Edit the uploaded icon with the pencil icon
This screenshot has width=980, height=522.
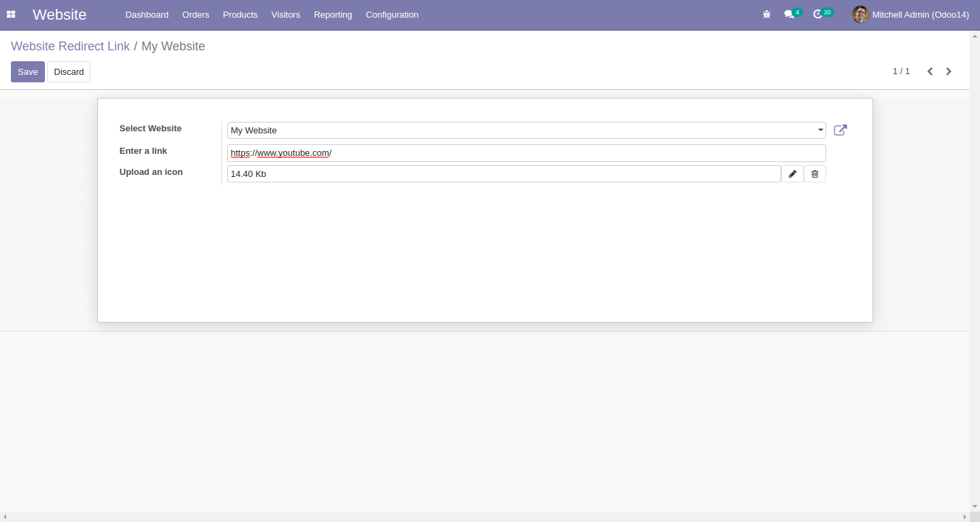click(792, 174)
